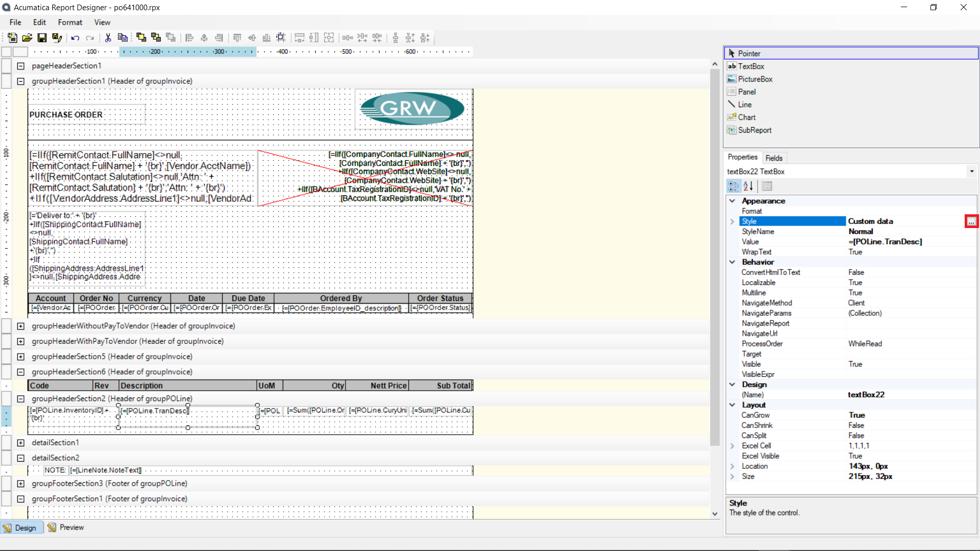Click the Copy icon in toolbar
This screenshot has width=980, height=551.
(x=122, y=38)
